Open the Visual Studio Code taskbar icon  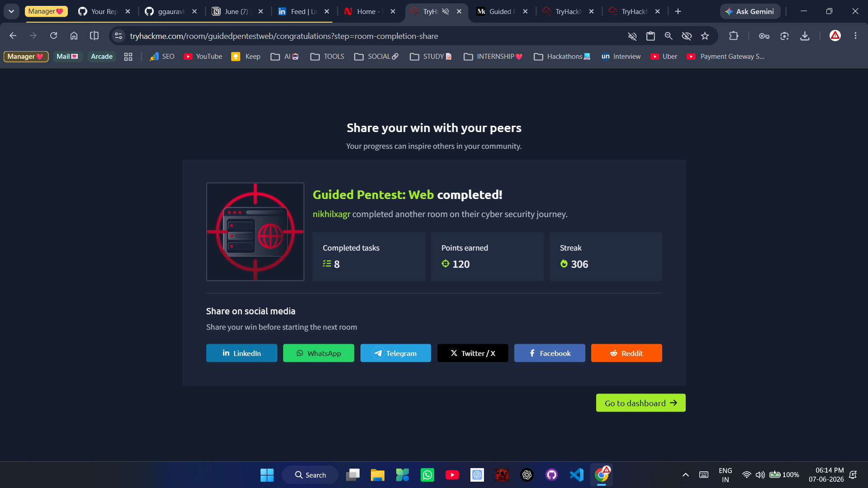577,475
